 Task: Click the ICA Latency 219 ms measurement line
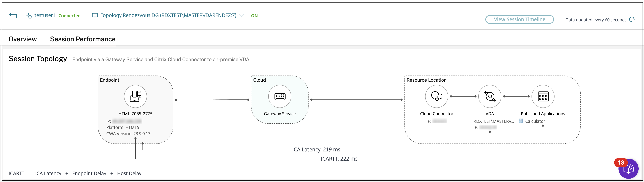pos(316,149)
